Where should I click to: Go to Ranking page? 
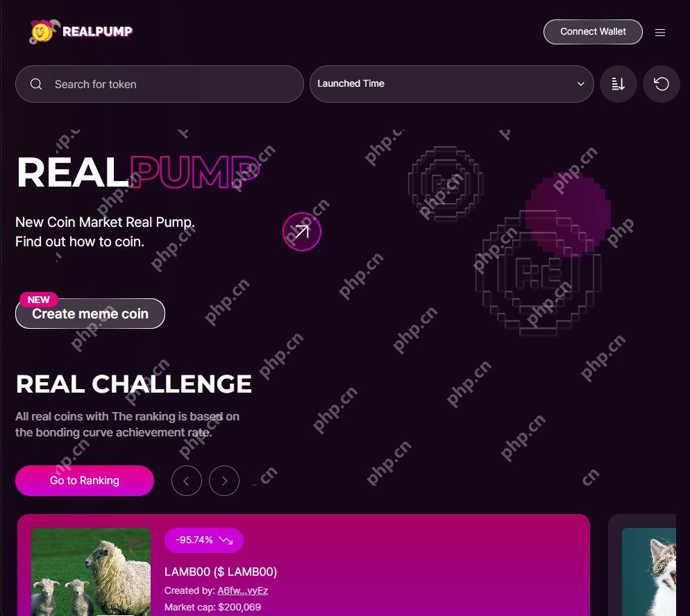pos(85,481)
